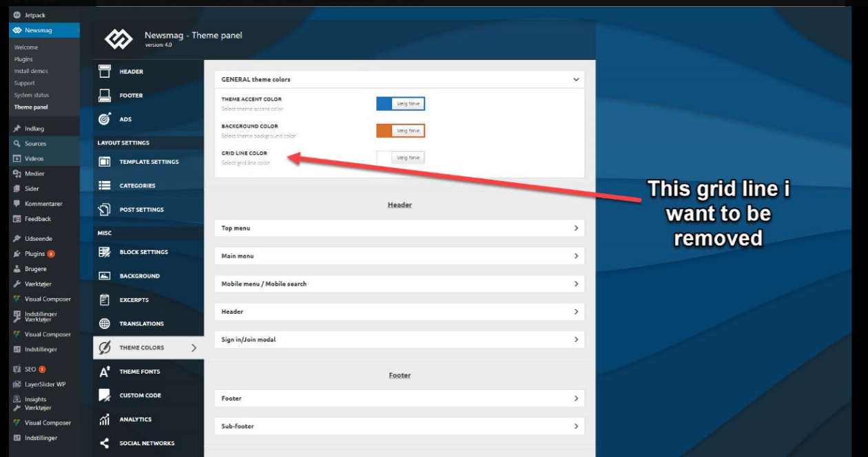Pick the blue Theme Accent Color swatch
The width and height of the screenshot is (868, 457).
[x=384, y=104]
